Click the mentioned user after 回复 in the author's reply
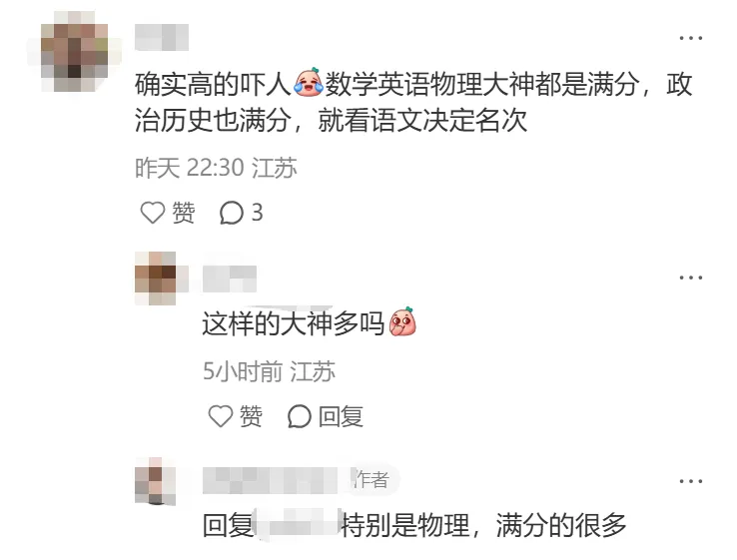Image resolution: width=737 pixels, height=560 pixels. (297, 524)
